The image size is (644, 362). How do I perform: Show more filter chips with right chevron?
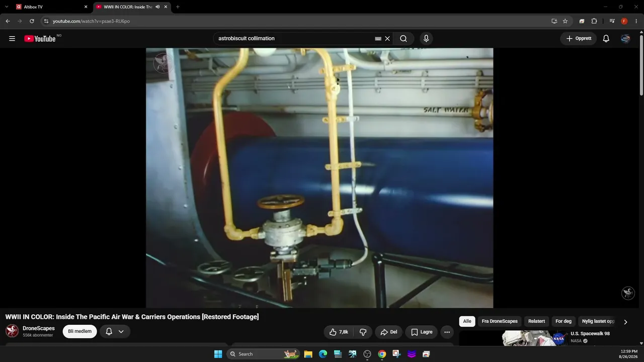(626, 322)
